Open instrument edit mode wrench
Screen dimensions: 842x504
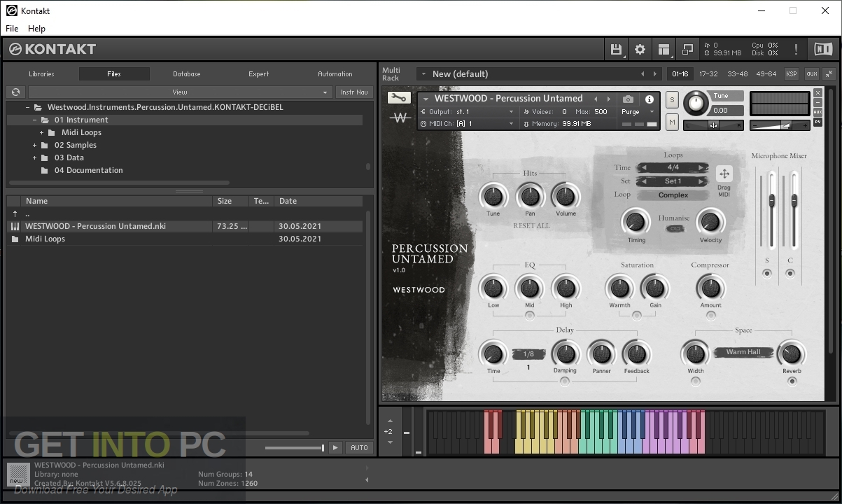point(399,98)
